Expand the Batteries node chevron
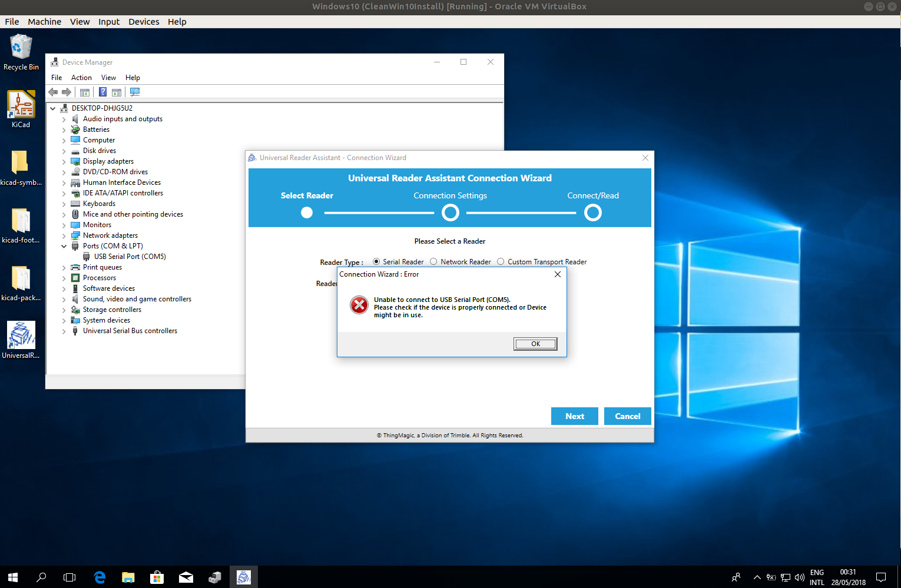This screenshot has height=588, width=901. [x=64, y=129]
